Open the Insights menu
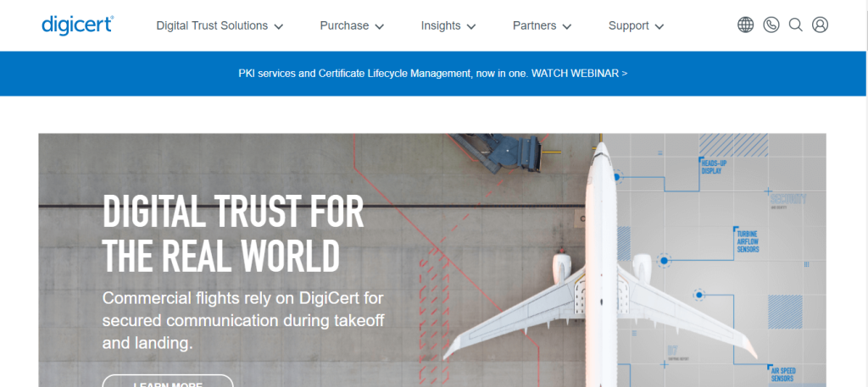 [448, 25]
